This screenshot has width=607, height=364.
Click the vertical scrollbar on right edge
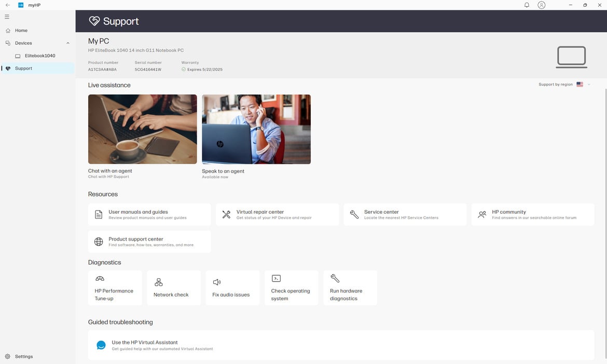point(605,225)
